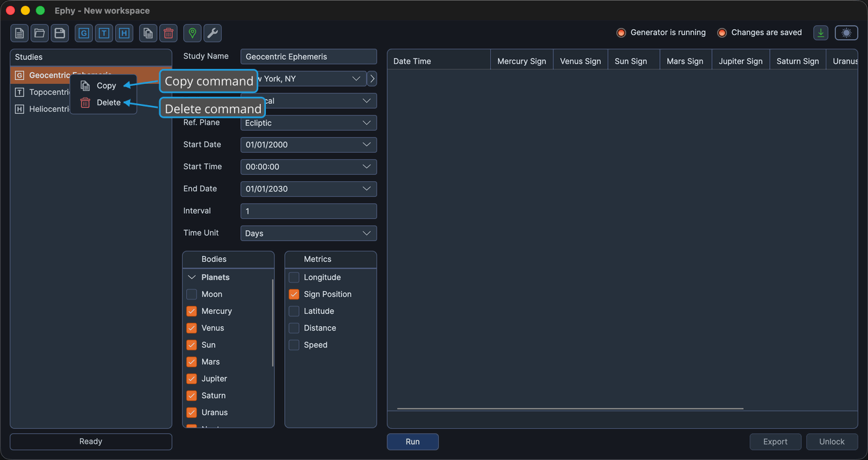The height and width of the screenshot is (460, 868).
Task: Toggle the Jupiter checkbox
Action: (192, 379)
